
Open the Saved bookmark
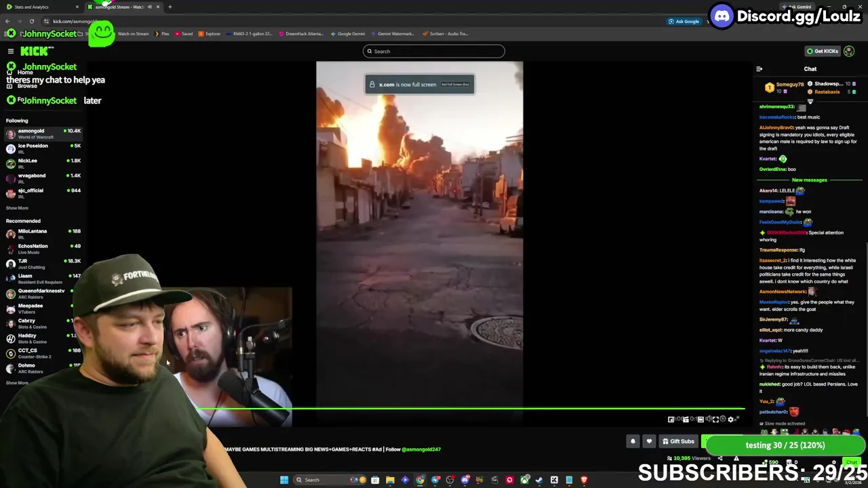[x=184, y=34]
